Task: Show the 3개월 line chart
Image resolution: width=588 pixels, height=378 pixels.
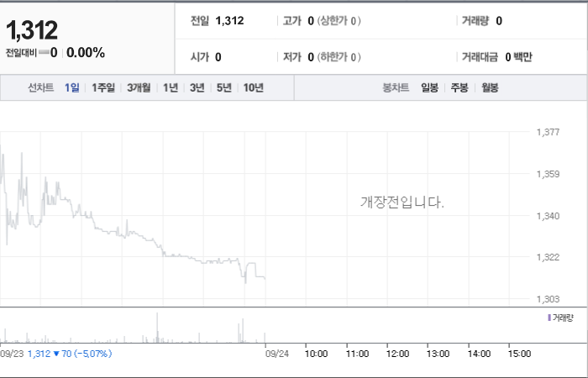Action: tap(139, 87)
